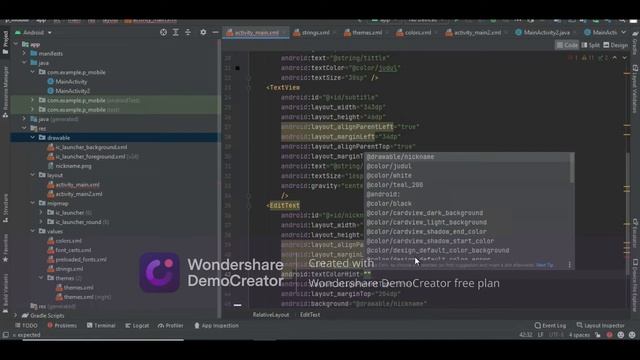This screenshot has width=640, height=360.
Task: Click the expand all icon in project panel
Action: (176, 32)
